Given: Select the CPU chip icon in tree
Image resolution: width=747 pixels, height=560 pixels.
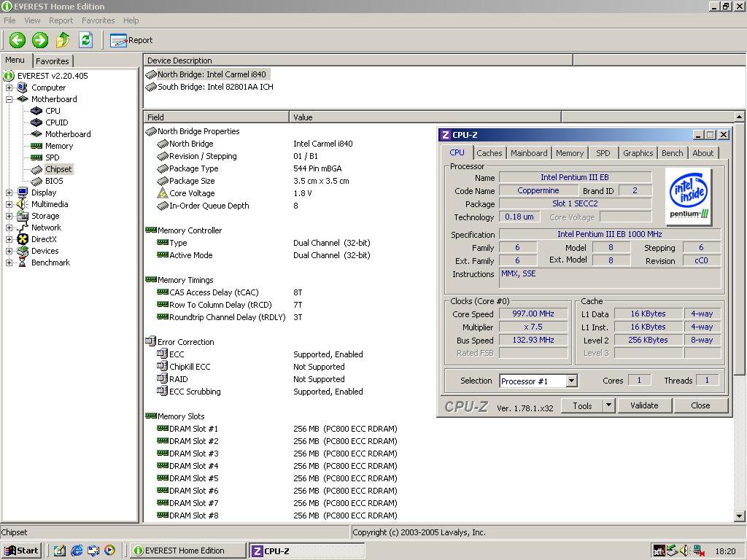Looking at the screenshot, I should (x=36, y=111).
